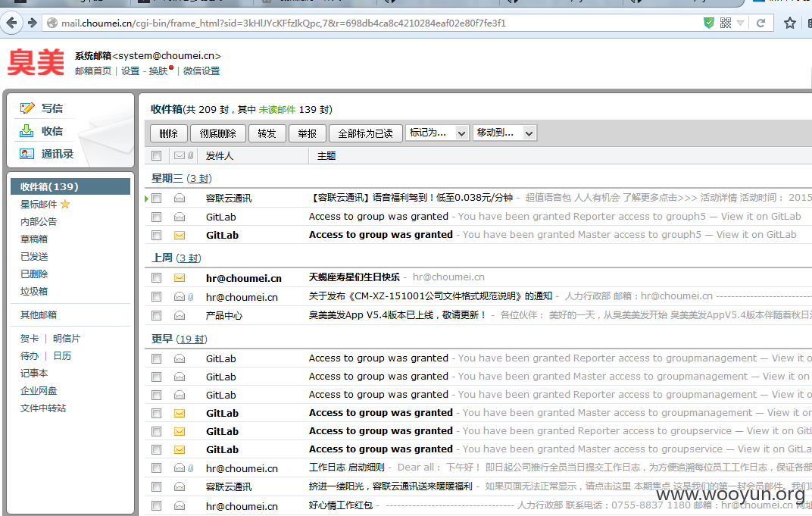Bookmark page with star icon
This screenshot has height=516, width=812.
click(x=790, y=23)
